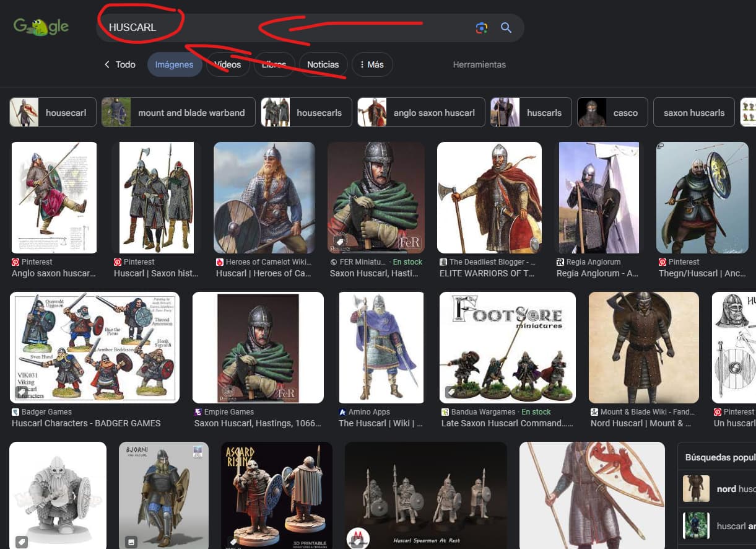The width and height of the screenshot is (756, 549).
Task: Apply the mount and blade warband chip
Action: 178,112
